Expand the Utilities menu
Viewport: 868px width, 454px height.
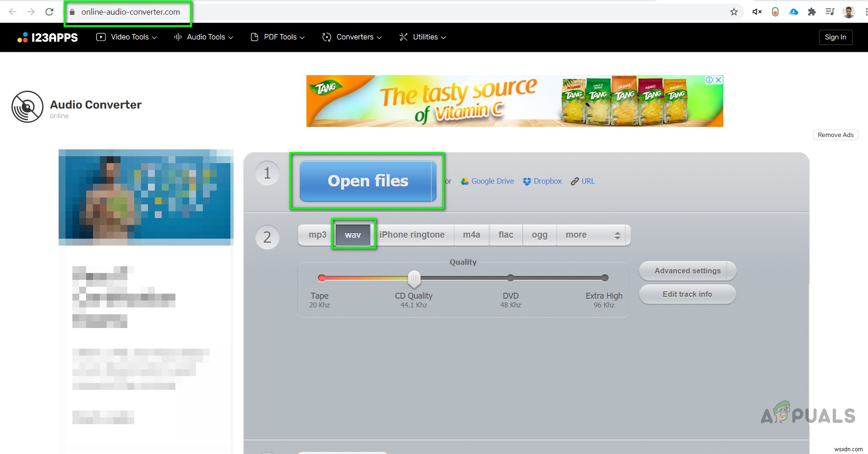(x=423, y=37)
